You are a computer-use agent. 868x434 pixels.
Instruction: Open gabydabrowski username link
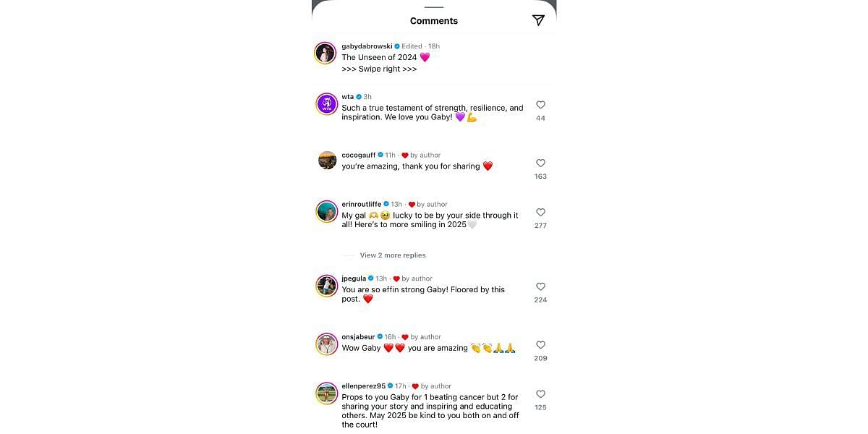click(x=367, y=46)
